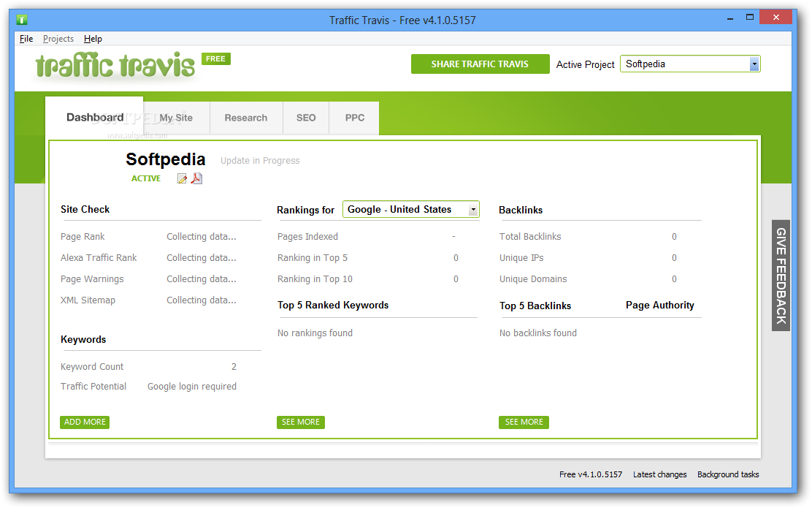Close the Traffic Travis window
812x508 pixels.
(775, 17)
